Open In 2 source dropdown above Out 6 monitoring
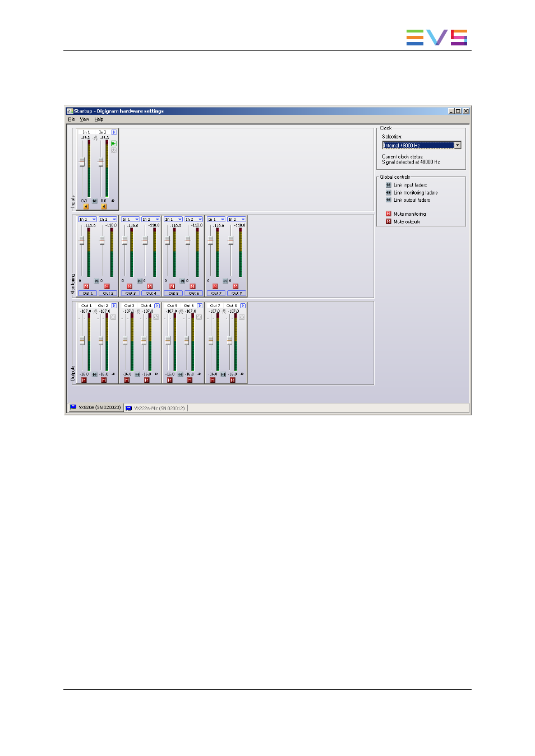 pyautogui.click(x=193, y=220)
